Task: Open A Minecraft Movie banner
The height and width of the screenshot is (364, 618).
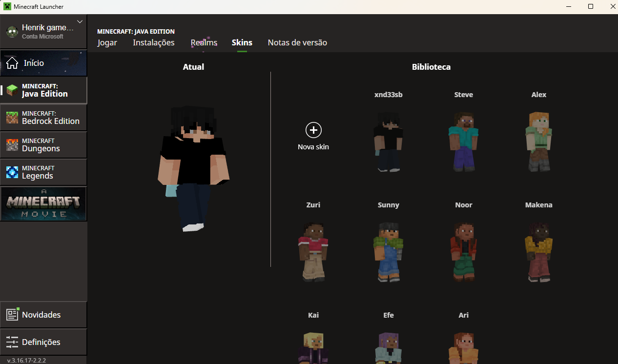Action: (43, 204)
